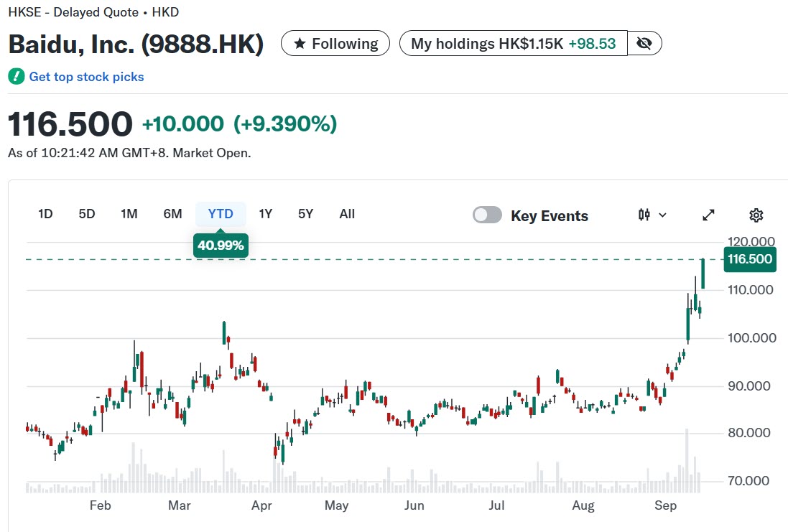Click the Sep x-axis month label
The width and height of the screenshot is (788, 532).
[665, 505]
